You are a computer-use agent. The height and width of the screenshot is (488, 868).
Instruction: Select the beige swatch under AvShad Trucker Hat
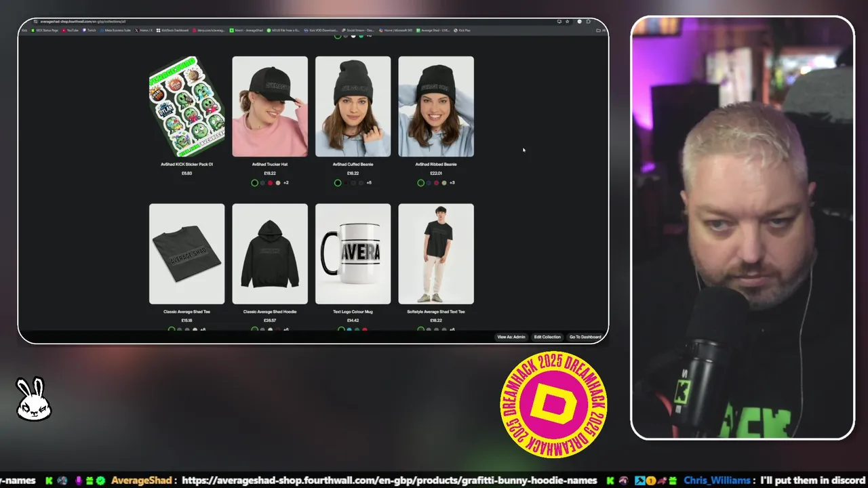(x=278, y=183)
